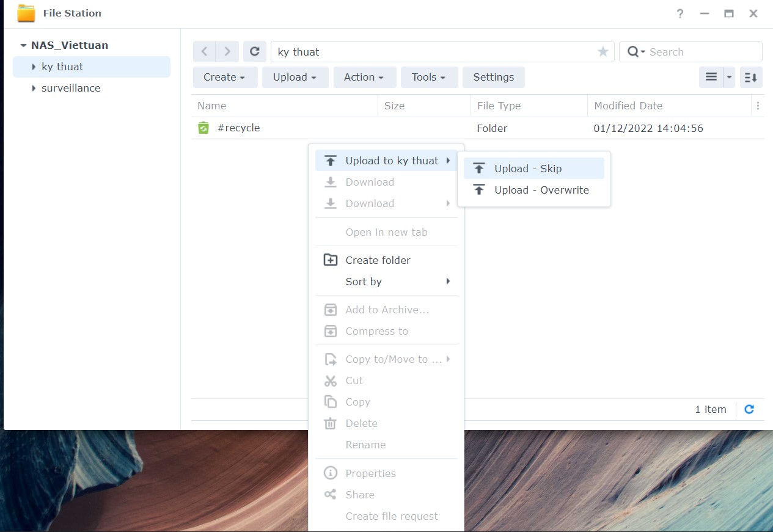Select the #recycle folder row name

(x=239, y=128)
